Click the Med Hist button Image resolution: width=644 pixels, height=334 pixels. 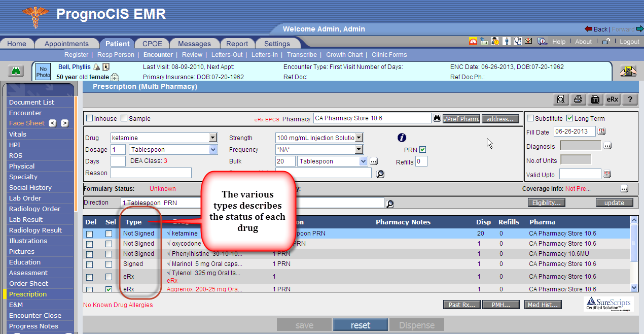click(x=543, y=305)
